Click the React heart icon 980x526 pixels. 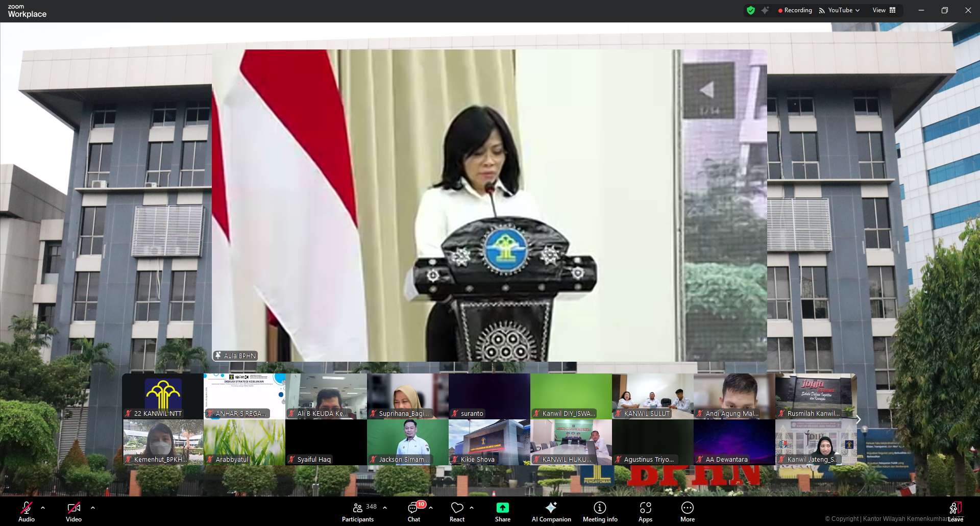pyautogui.click(x=457, y=512)
